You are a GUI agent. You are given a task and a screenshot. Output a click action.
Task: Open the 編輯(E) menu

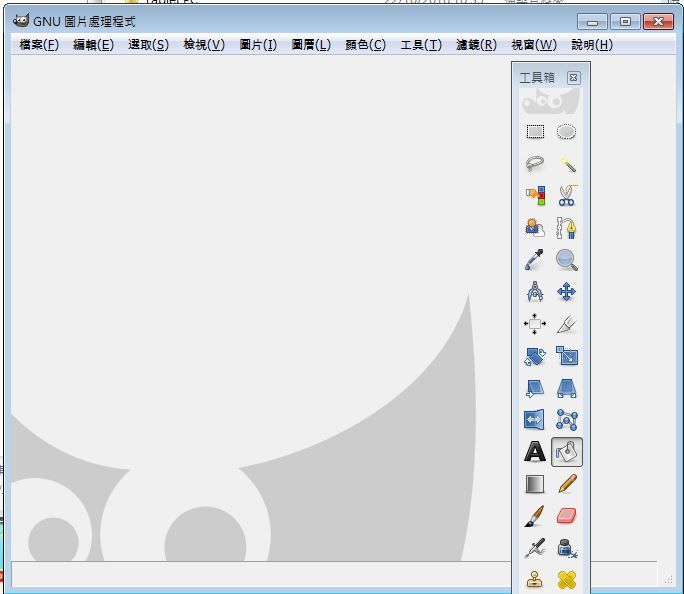coord(93,44)
